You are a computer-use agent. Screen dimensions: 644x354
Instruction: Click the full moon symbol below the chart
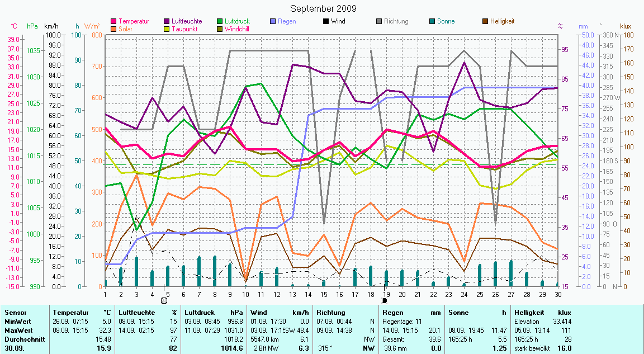pyautogui.click(x=164, y=300)
